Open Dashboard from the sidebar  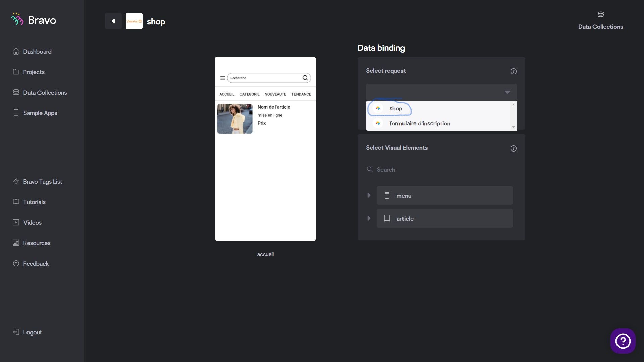coord(32,52)
